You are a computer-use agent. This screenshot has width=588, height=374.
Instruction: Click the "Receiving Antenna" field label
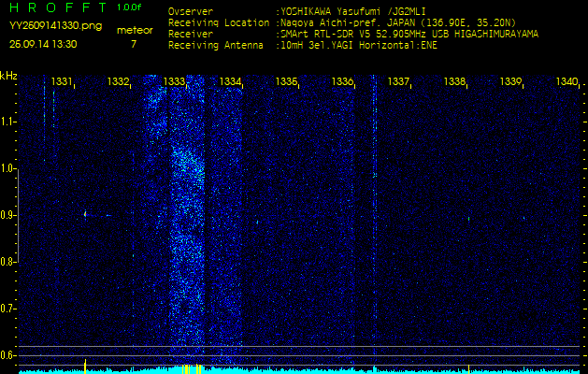[x=216, y=46]
